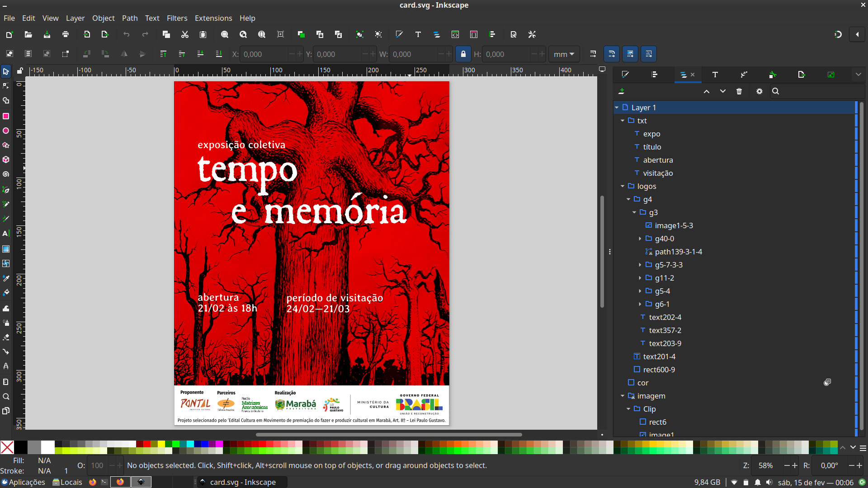Click the Cut scissors icon
Viewport: 868px width, 488px height.
pyautogui.click(x=184, y=34)
